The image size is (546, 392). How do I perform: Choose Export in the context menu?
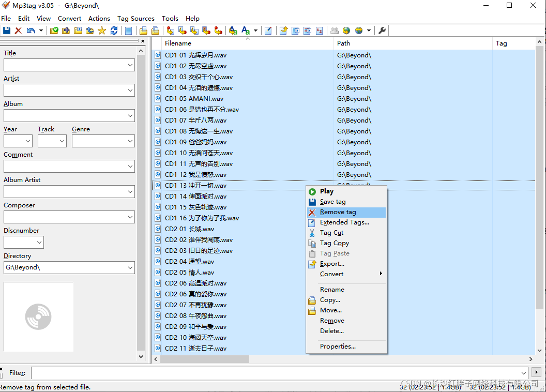[346, 264]
